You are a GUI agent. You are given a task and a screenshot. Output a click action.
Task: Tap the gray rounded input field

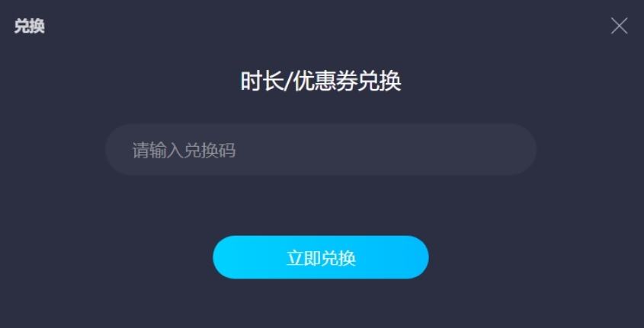(x=321, y=150)
